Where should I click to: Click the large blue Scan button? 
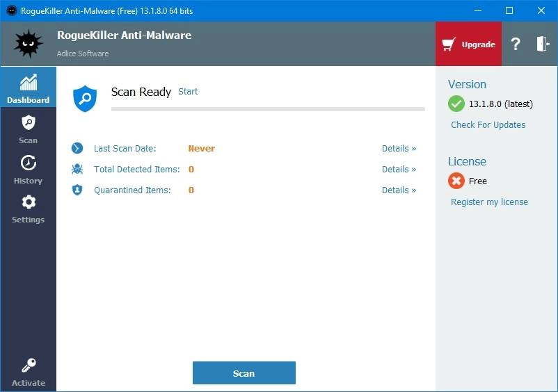(244, 373)
